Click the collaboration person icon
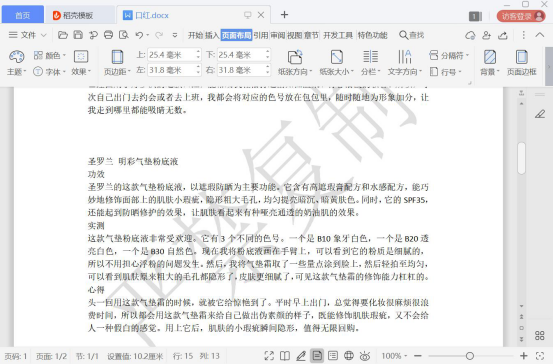This screenshot has height=364, width=554. (487, 35)
